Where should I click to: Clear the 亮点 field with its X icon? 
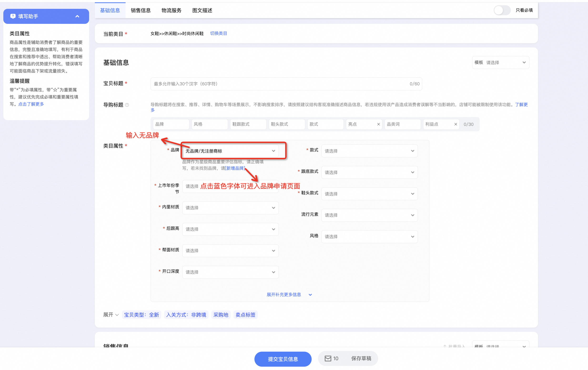(x=379, y=124)
